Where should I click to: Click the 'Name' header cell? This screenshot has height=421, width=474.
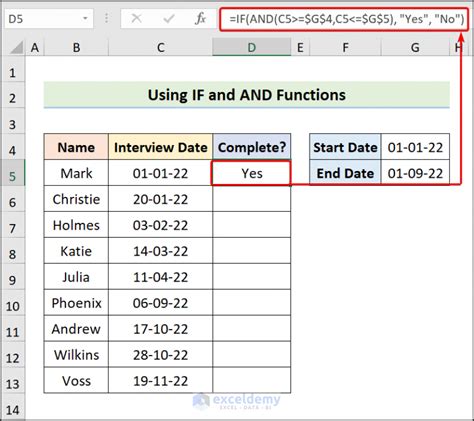pos(76,147)
